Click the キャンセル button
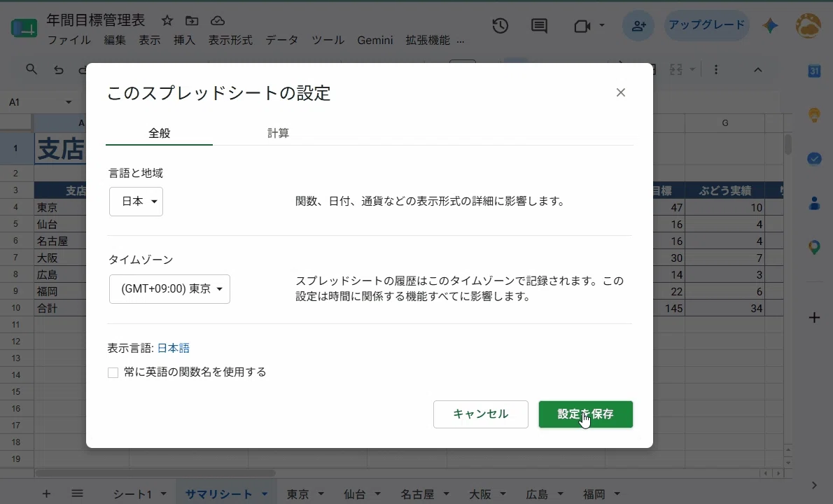This screenshot has height=504, width=833. point(481,414)
